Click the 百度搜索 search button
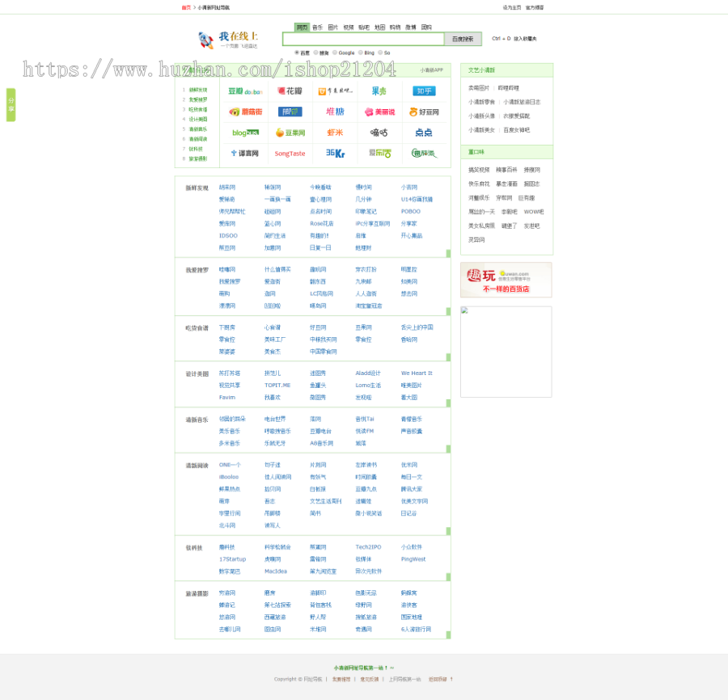 pos(463,39)
